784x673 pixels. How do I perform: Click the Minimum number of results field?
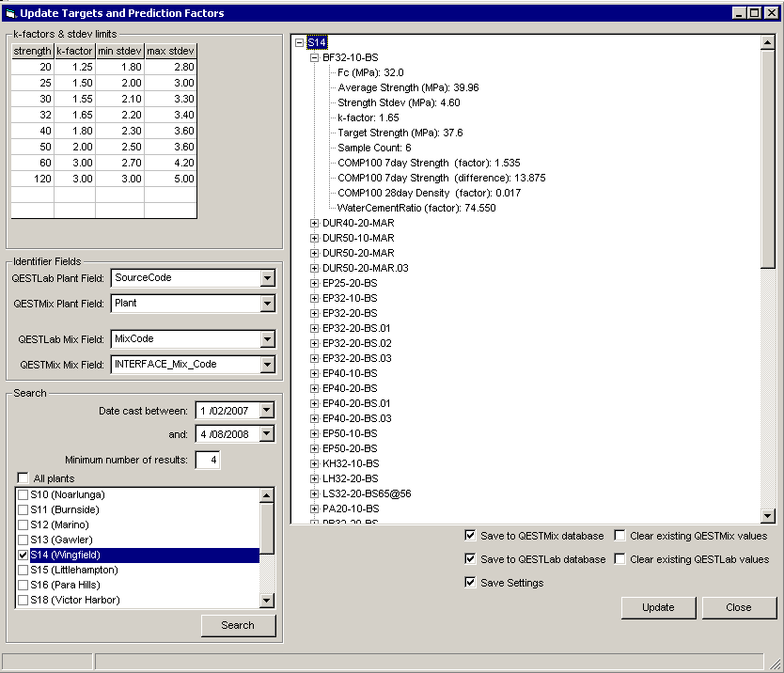click(207, 460)
